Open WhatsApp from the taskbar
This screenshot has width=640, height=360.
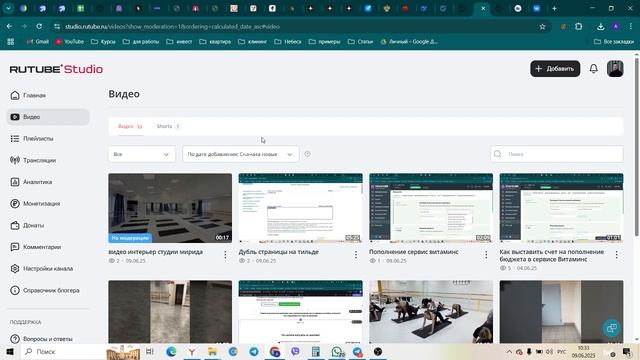coord(337,351)
